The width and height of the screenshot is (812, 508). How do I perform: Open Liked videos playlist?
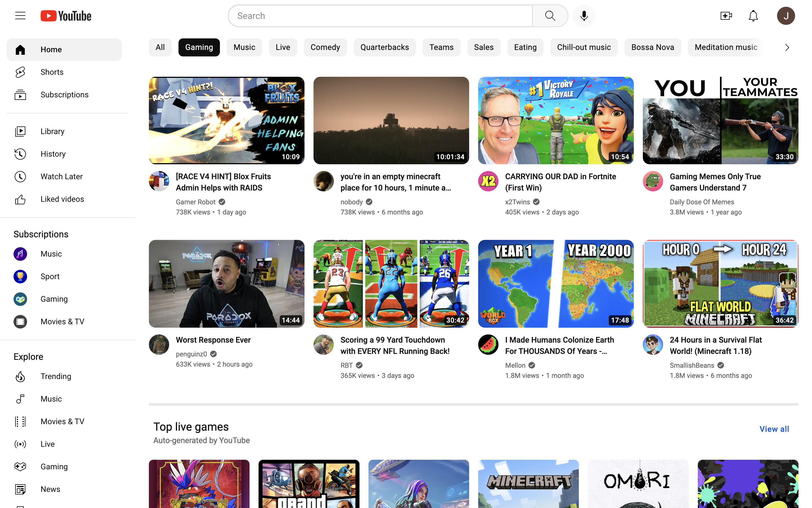(x=64, y=199)
